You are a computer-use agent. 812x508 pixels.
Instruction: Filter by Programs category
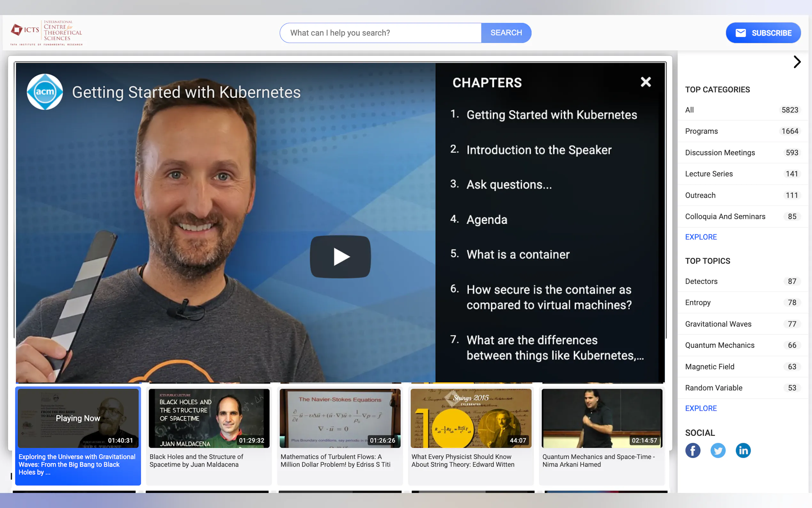[x=701, y=131]
